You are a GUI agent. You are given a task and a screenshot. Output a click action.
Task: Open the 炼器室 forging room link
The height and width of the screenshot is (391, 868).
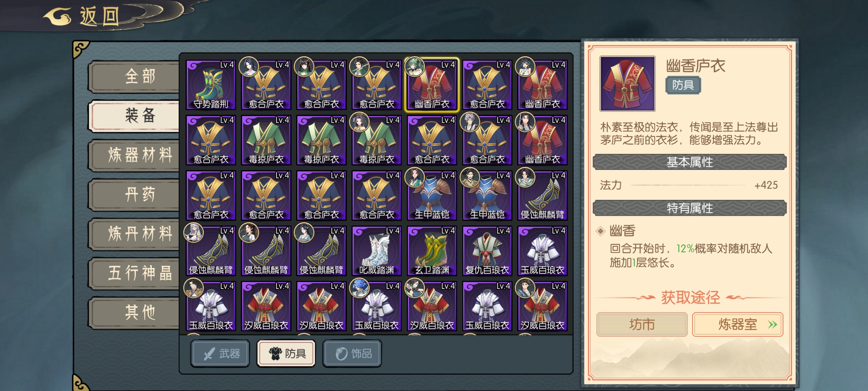click(x=738, y=324)
